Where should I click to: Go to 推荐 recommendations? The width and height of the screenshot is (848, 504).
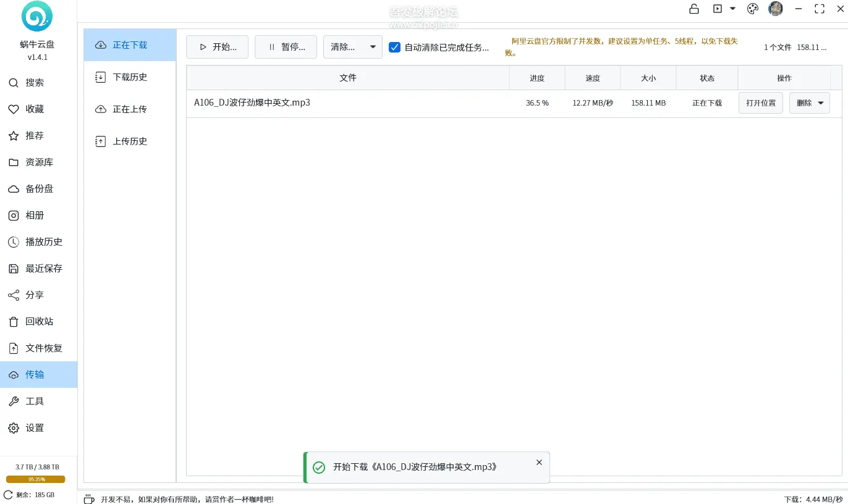coord(38,136)
